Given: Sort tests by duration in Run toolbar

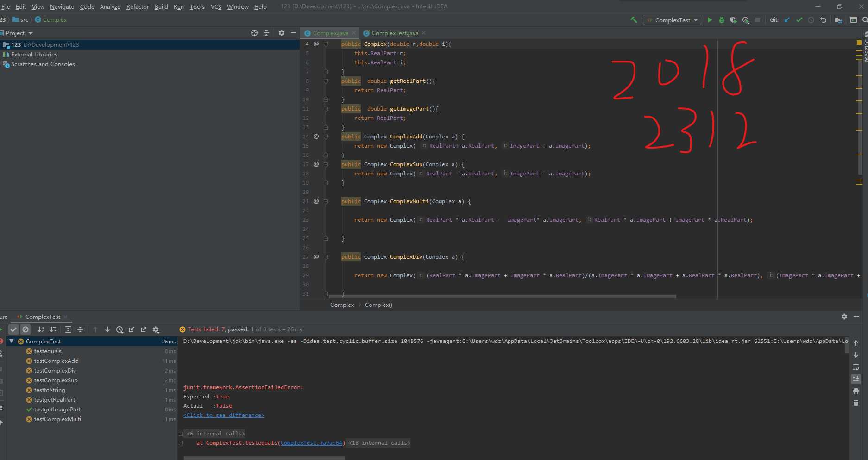Looking at the screenshot, I should 53,329.
